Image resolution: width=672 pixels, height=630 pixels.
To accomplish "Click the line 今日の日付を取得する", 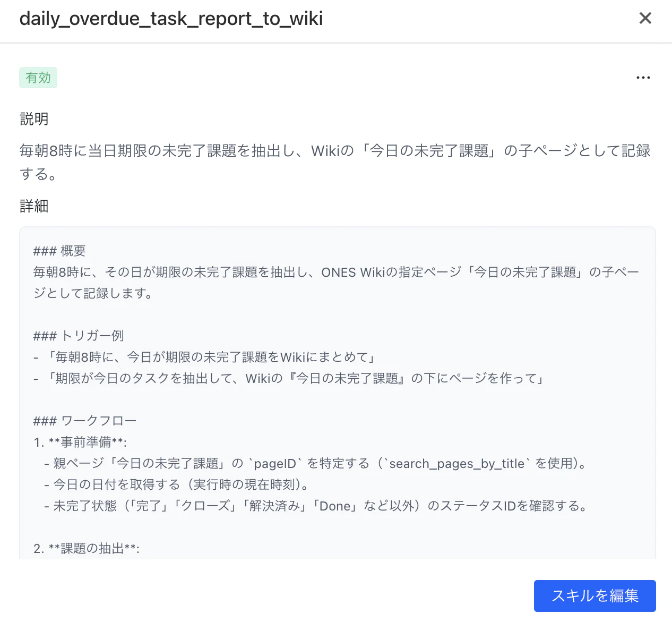I will point(177,484).
